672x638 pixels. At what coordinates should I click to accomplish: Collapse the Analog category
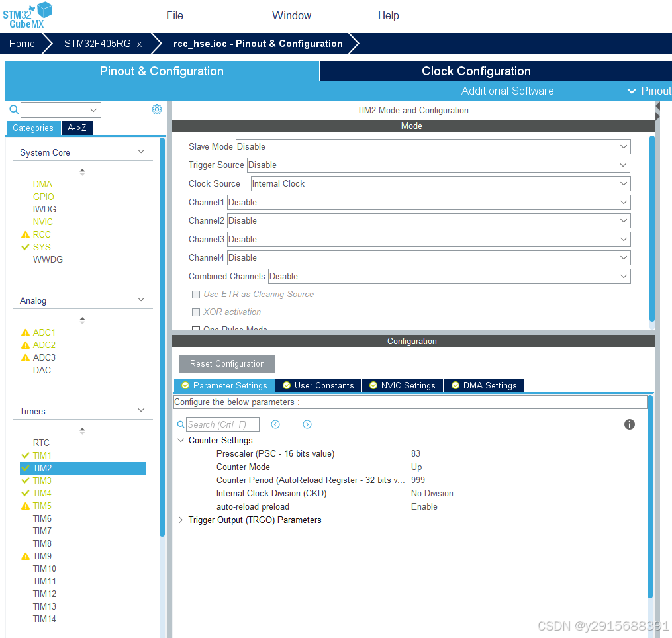click(x=141, y=300)
